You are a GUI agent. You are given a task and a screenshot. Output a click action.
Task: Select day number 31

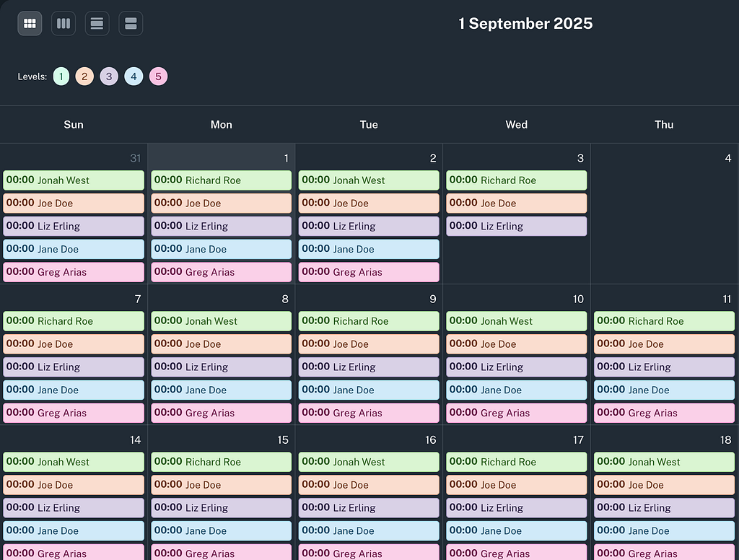pyautogui.click(x=135, y=158)
